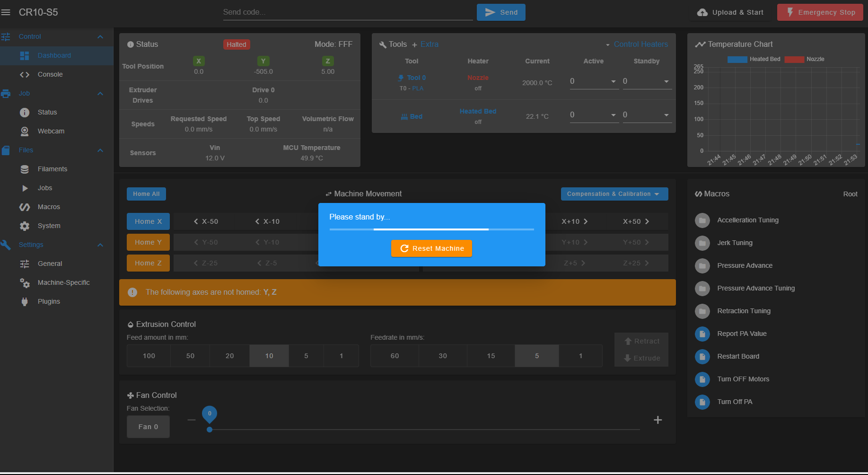Collapse the Settings sidebar section
Viewport: 868px width, 475px height.
pos(100,245)
